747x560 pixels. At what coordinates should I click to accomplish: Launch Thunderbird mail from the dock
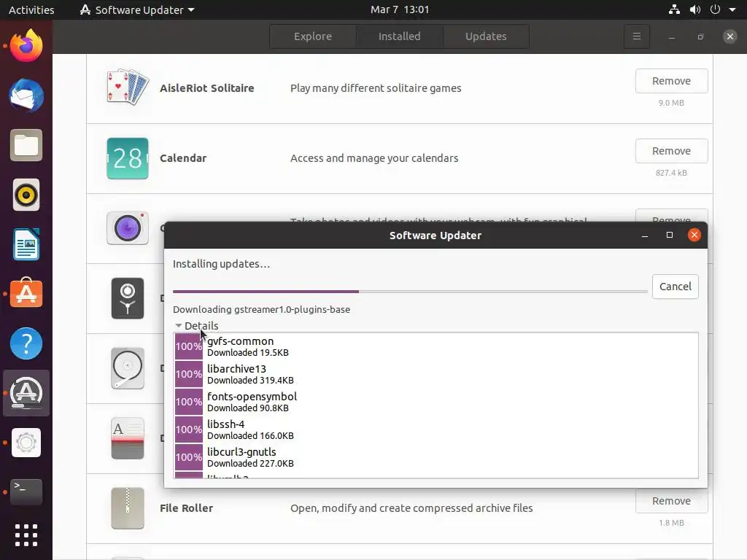[26, 96]
